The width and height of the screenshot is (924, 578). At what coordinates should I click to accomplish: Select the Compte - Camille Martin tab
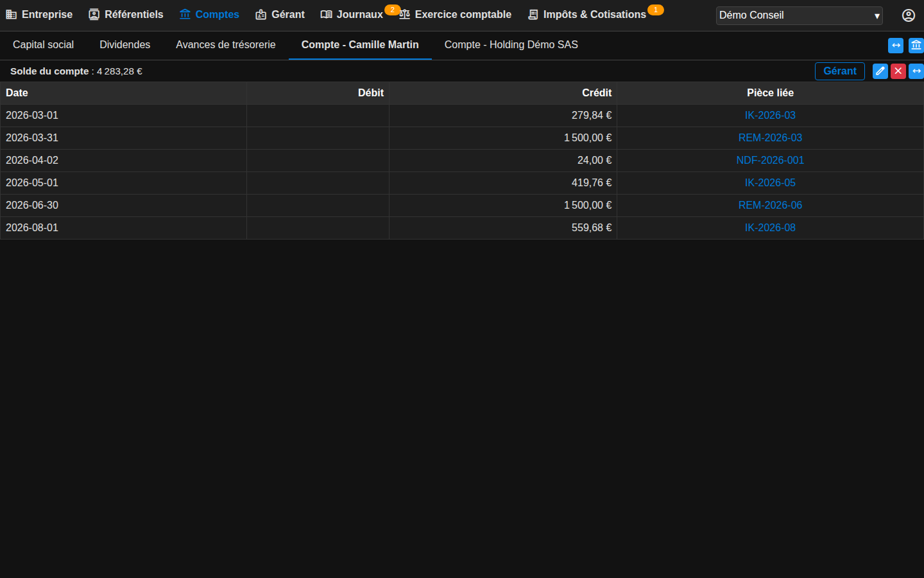pos(360,45)
